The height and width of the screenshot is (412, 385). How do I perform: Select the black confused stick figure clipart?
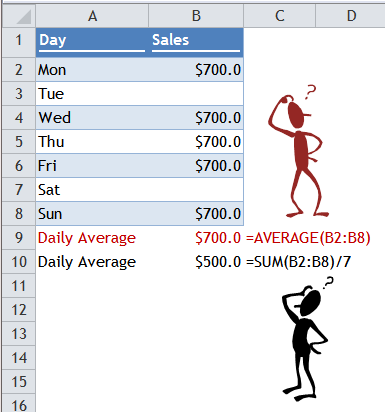[308, 338]
